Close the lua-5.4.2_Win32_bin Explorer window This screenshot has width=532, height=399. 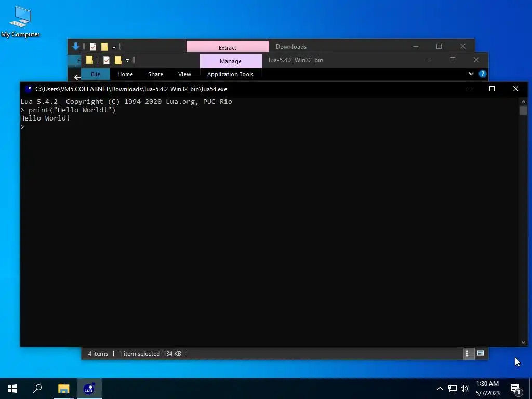coord(476,60)
